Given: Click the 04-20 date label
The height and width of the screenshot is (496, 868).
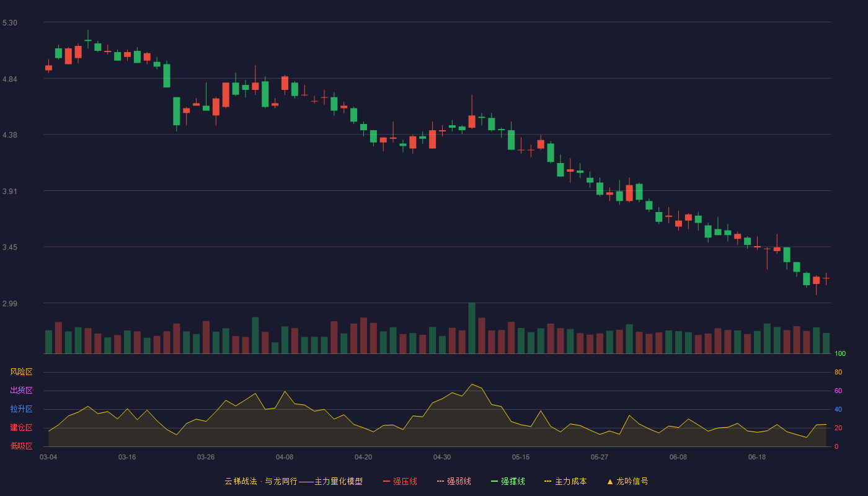Looking at the screenshot, I should 363,457.
